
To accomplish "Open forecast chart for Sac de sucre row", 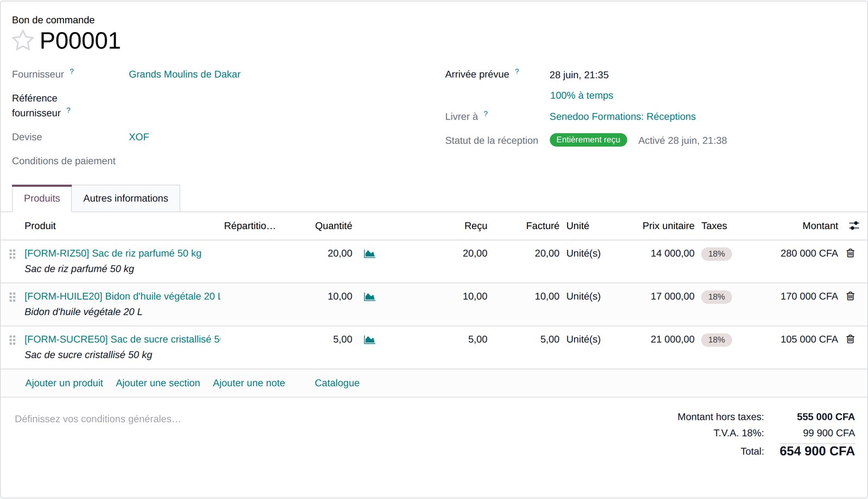I will tap(369, 339).
